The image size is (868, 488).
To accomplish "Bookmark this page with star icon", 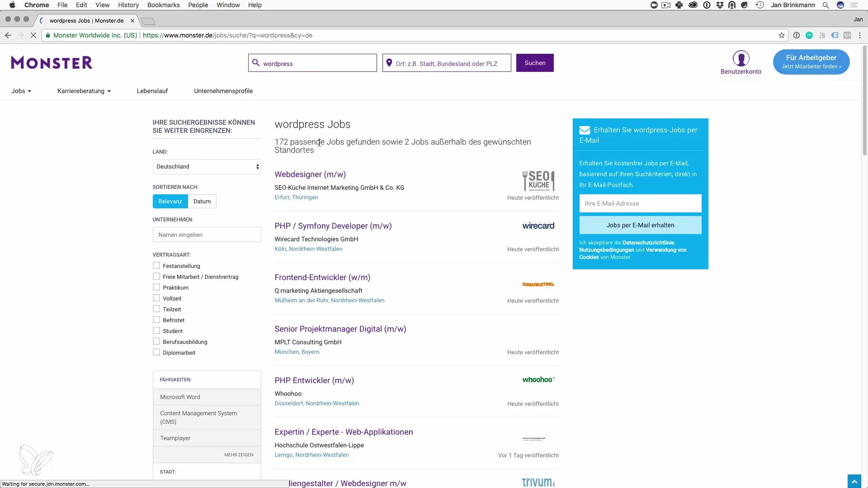I will (x=781, y=35).
